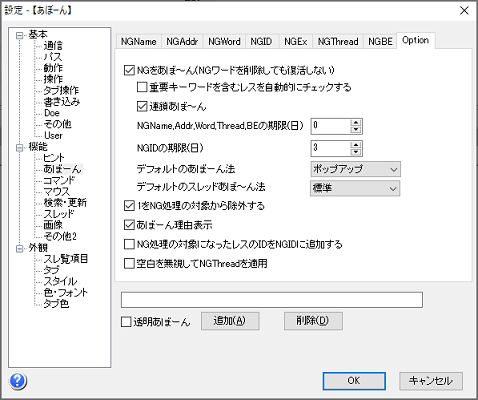Click the キャンセル button
This screenshot has height=400, width=478.
[x=431, y=381]
